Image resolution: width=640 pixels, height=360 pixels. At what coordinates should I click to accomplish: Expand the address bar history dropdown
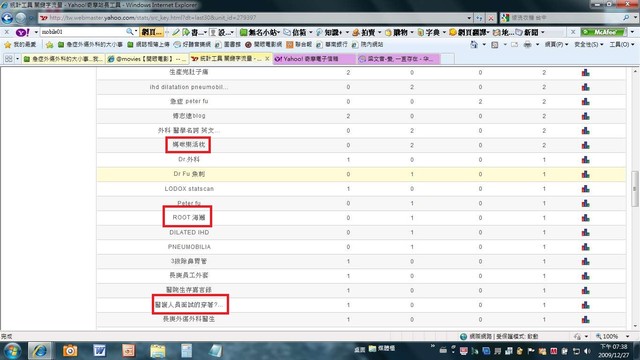[469, 18]
